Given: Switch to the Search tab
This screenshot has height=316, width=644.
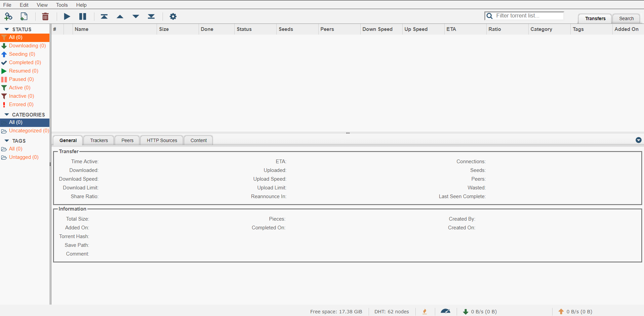Looking at the screenshot, I should (626, 18).
